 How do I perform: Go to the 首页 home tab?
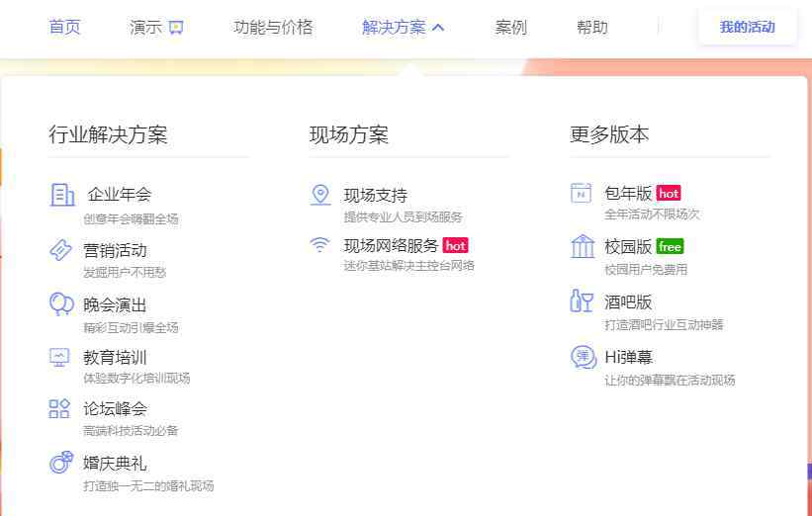pyautogui.click(x=64, y=28)
